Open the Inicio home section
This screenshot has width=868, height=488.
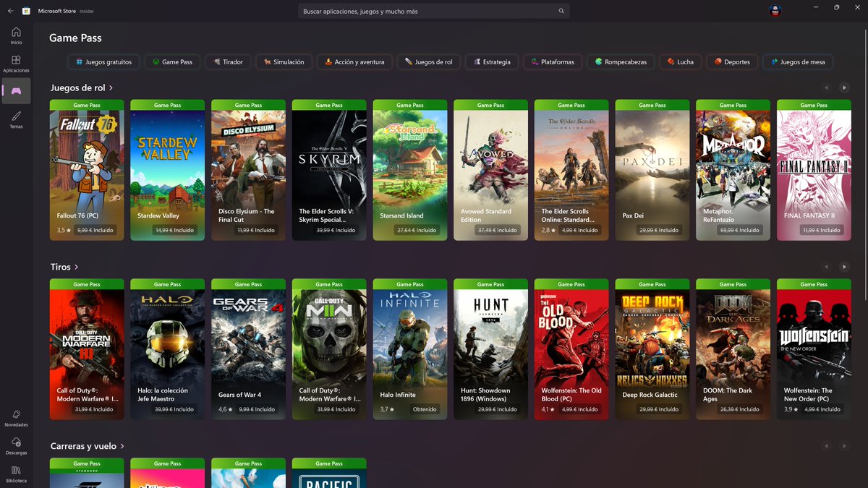pos(16,35)
